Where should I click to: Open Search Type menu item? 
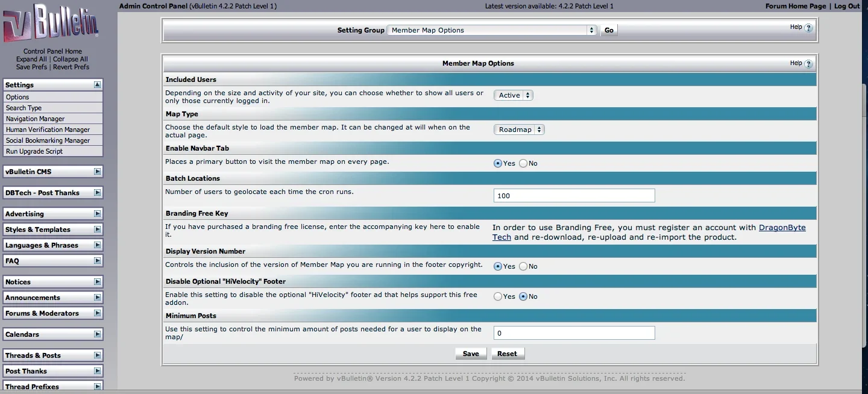click(x=53, y=108)
